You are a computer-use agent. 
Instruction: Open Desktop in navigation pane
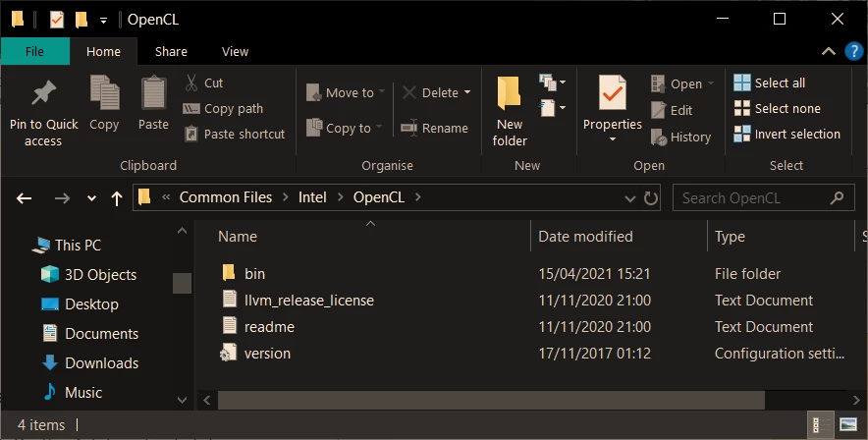pos(80,303)
